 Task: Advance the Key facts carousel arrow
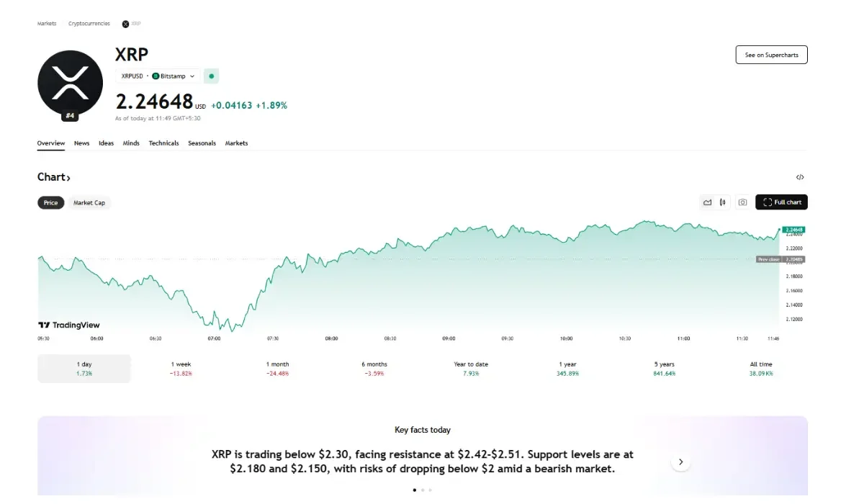pyautogui.click(x=680, y=462)
